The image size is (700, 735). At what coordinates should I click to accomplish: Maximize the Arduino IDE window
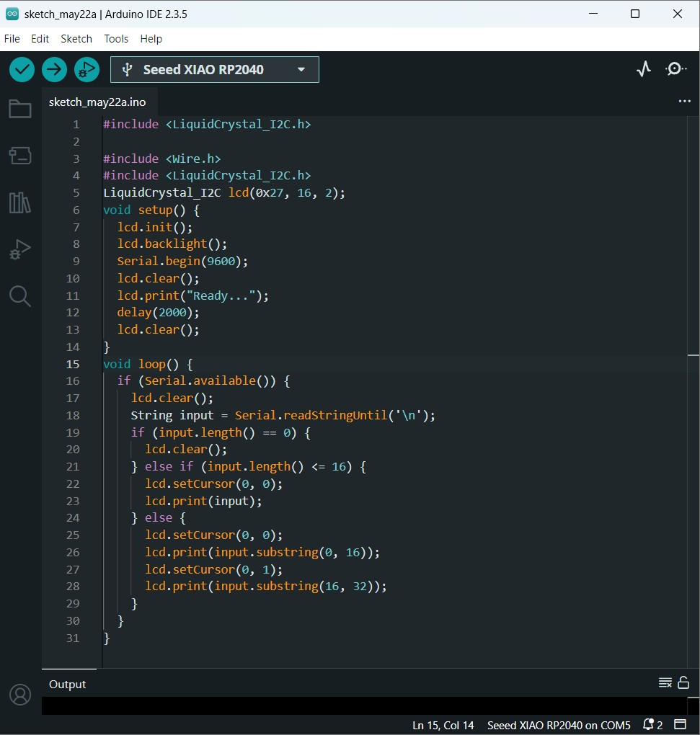tap(635, 14)
